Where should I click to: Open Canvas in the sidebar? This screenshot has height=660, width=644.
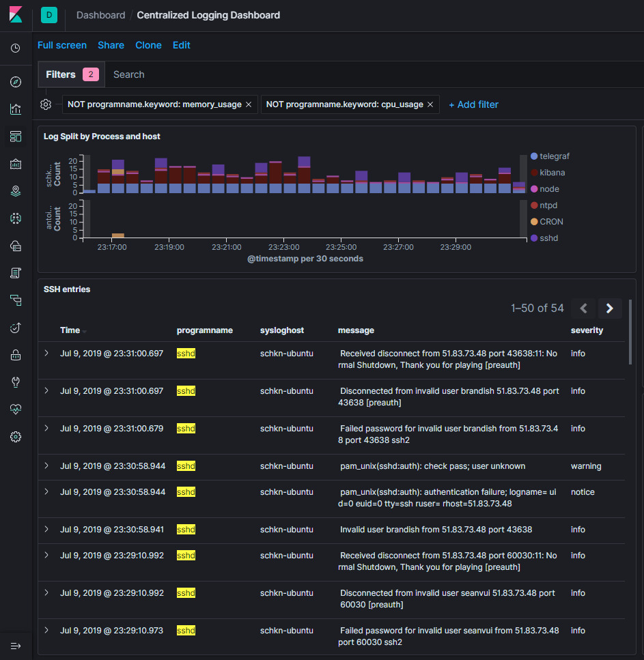pyautogui.click(x=16, y=164)
